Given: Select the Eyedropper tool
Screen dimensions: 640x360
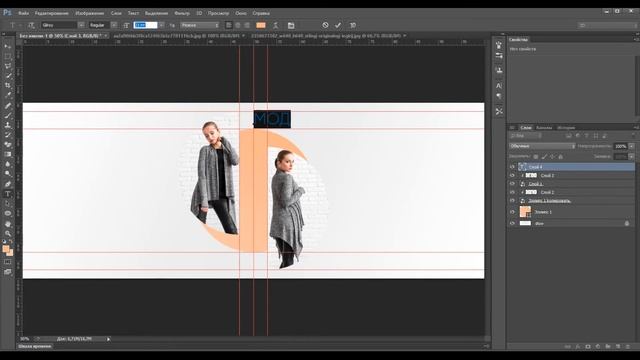Looking at the screenshot, I should click(x=8, y=95).
